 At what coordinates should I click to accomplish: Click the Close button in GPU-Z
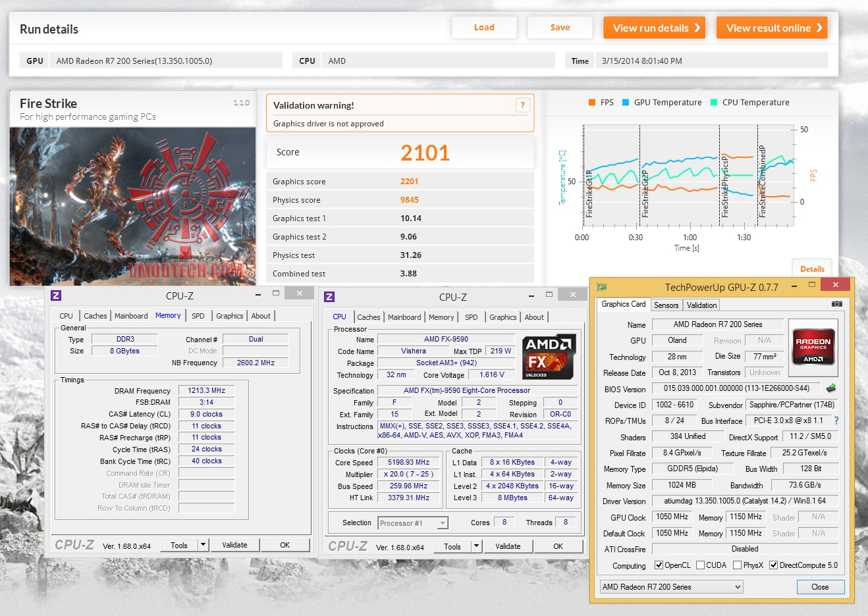(820, 587)
